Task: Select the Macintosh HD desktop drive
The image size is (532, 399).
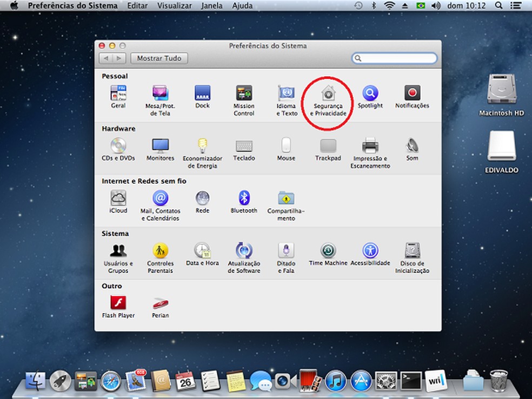Action: (x=502, y=96)
